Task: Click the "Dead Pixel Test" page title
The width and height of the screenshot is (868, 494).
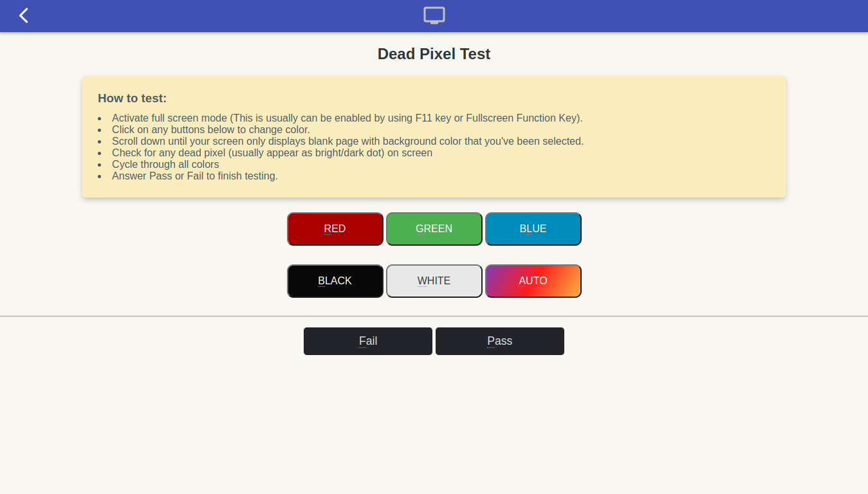Action: coord(434,54)
